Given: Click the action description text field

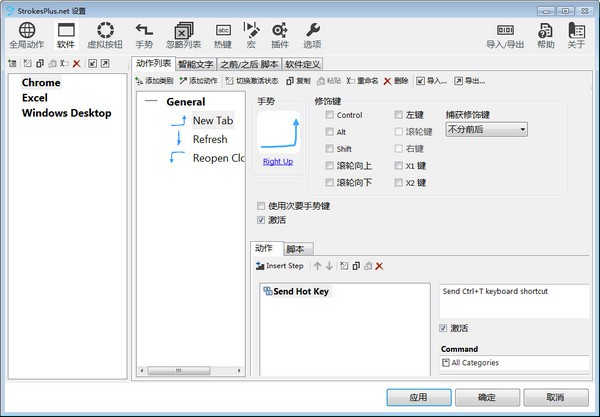Looking at the screenshot, I should tap(514, 299).
